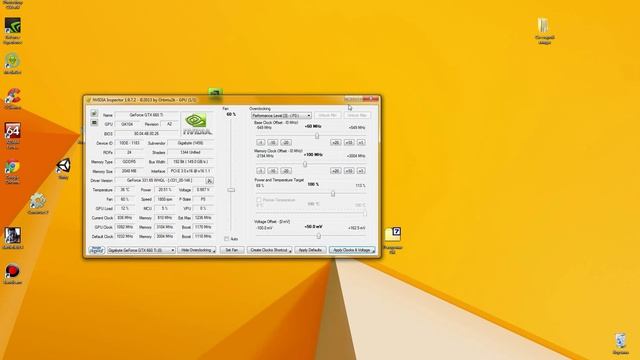The width and height of the screenshot is (640, 360).
Task: Open the Unity desktop shortcut
Action: point(63,168)
